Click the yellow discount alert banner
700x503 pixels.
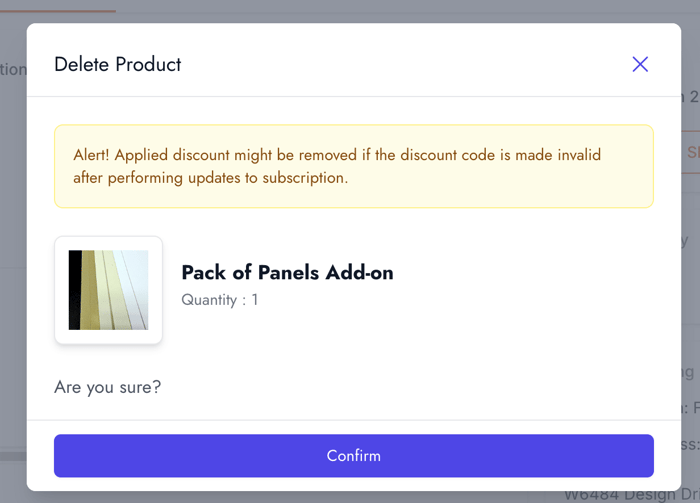pyautogui.click(x=353, y=166)
